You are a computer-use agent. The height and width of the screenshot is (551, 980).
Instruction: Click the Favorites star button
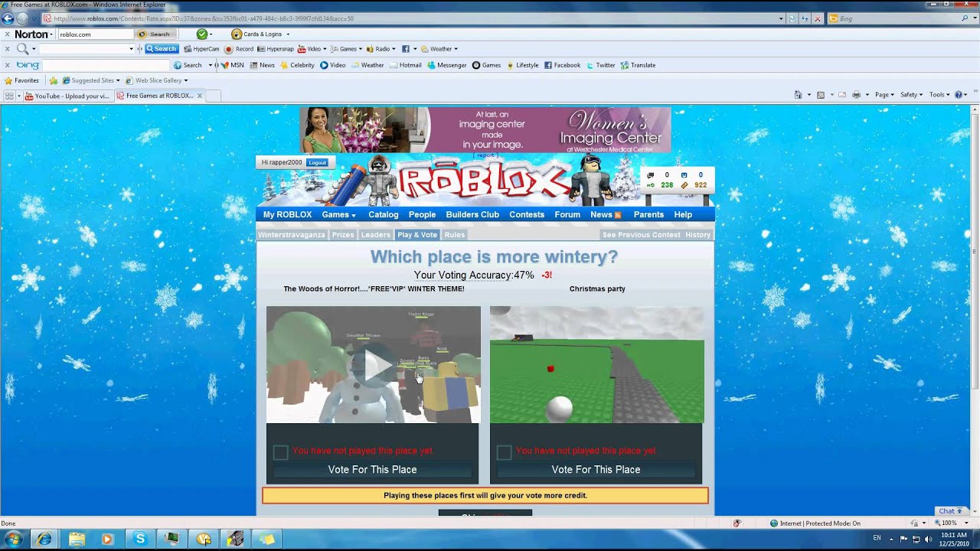[x=21, y=80]
